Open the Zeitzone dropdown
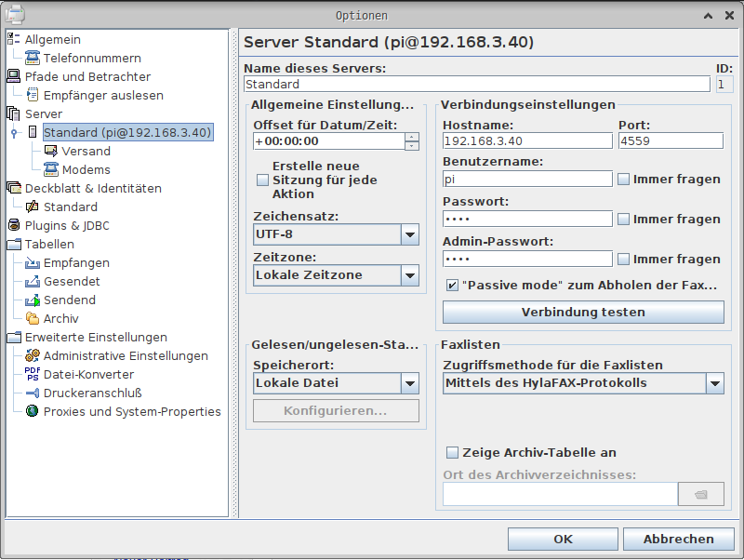 (x=410, y=275)
